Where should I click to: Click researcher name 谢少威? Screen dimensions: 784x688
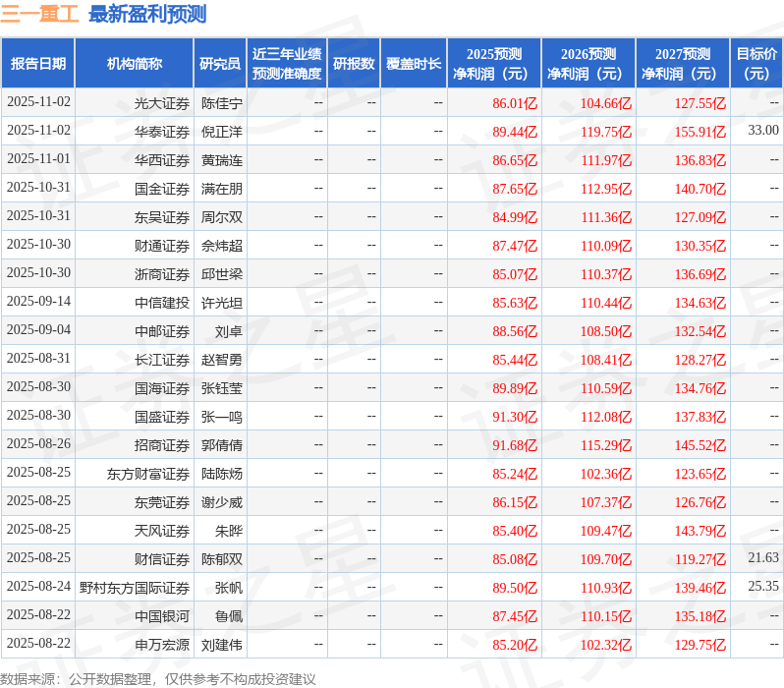tap(222, 503)
